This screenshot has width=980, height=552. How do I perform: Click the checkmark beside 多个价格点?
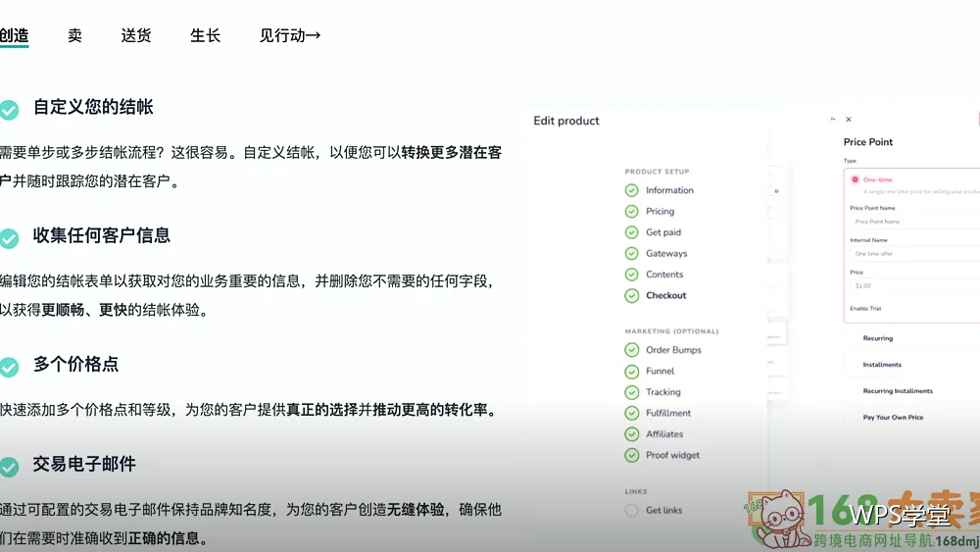pos(9,367)
